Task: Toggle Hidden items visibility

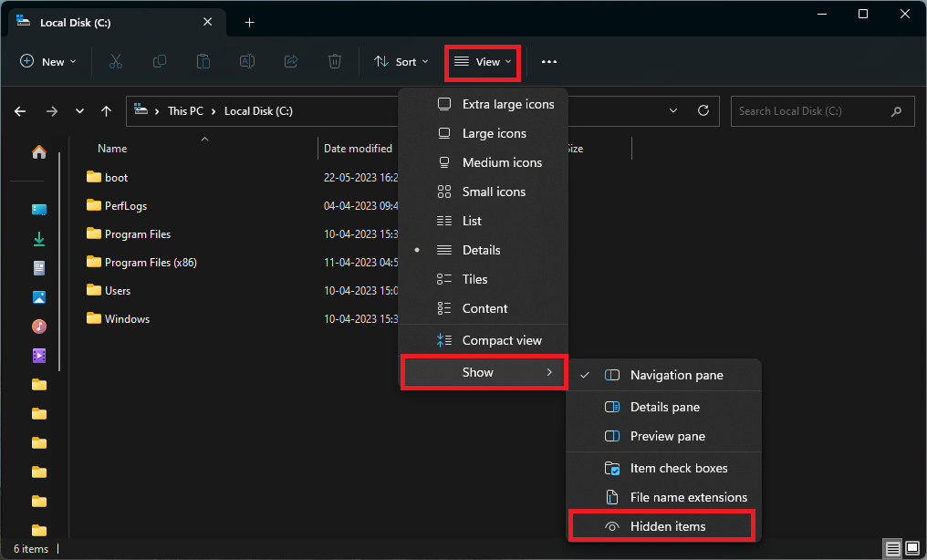Action: [668, 525]
